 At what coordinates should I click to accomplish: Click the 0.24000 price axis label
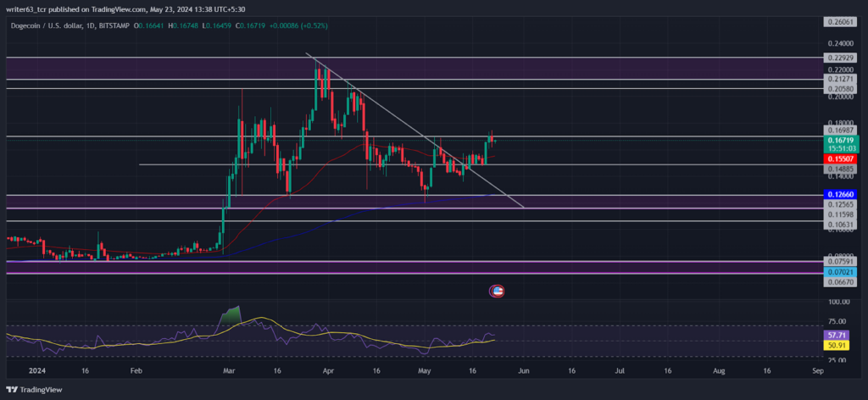coord(840,43)
